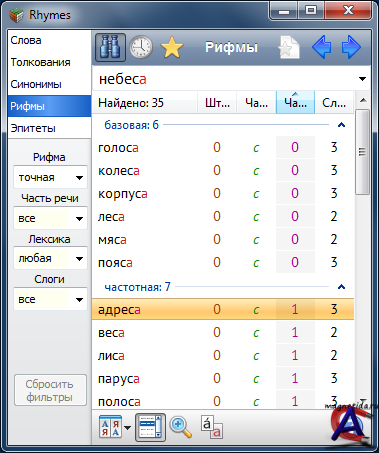Collapse the частотная: 7 group

pos(341,287)
